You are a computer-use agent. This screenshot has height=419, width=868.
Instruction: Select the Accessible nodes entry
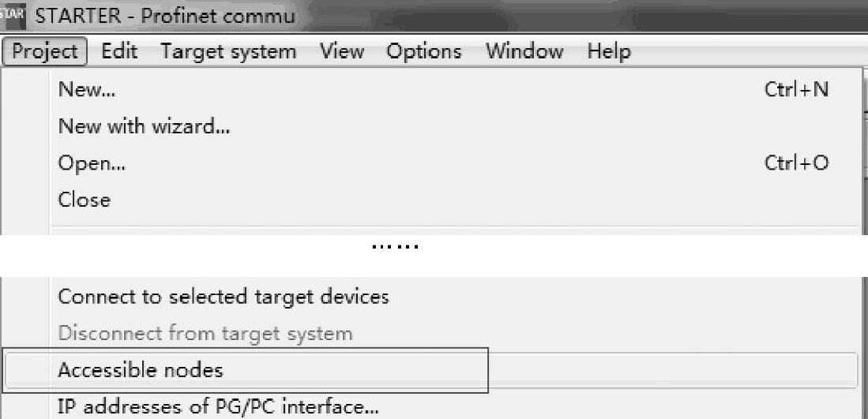(141, 369)
